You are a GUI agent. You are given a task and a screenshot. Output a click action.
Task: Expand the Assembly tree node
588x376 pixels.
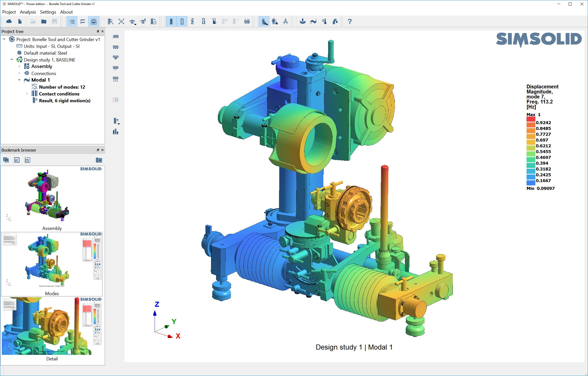19,66
